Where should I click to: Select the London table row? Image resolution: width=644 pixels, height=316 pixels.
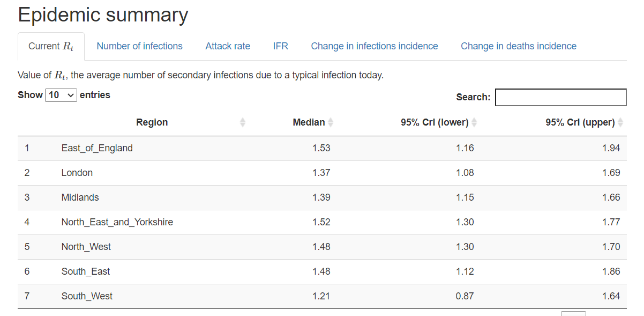pyautogui.click(x=77, y=173)
